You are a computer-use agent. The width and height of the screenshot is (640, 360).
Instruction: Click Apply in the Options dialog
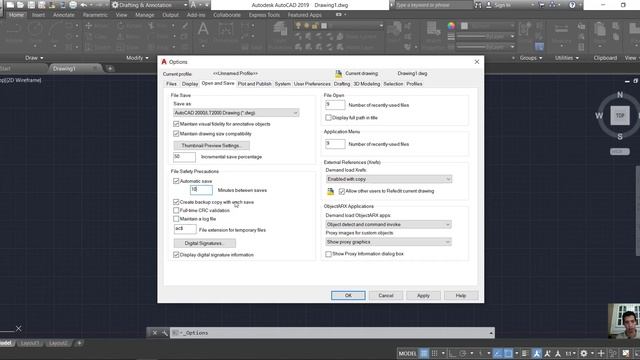(x=423, y=296)
